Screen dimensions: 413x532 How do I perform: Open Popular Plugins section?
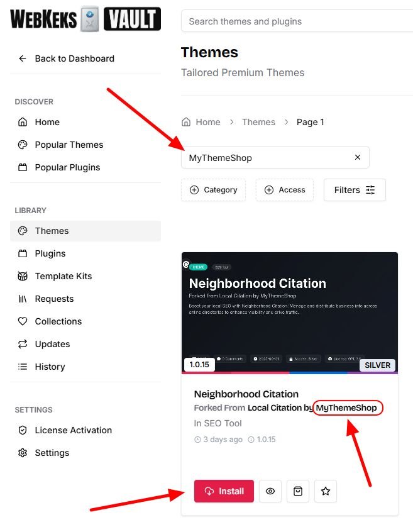point(67,167)
